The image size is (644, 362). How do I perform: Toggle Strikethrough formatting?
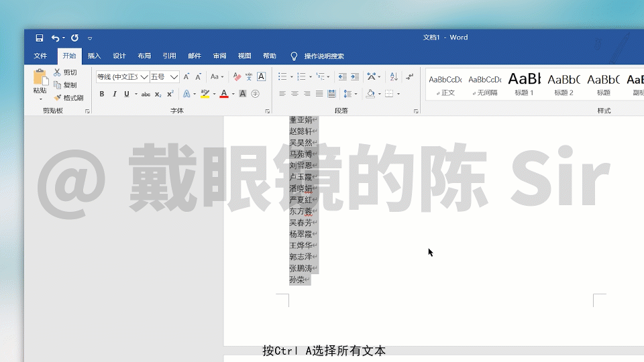[x=146, y=94]
